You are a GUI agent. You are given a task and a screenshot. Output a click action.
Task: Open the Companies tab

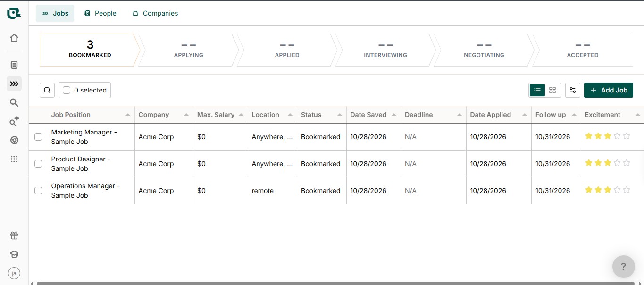(155, 13)
